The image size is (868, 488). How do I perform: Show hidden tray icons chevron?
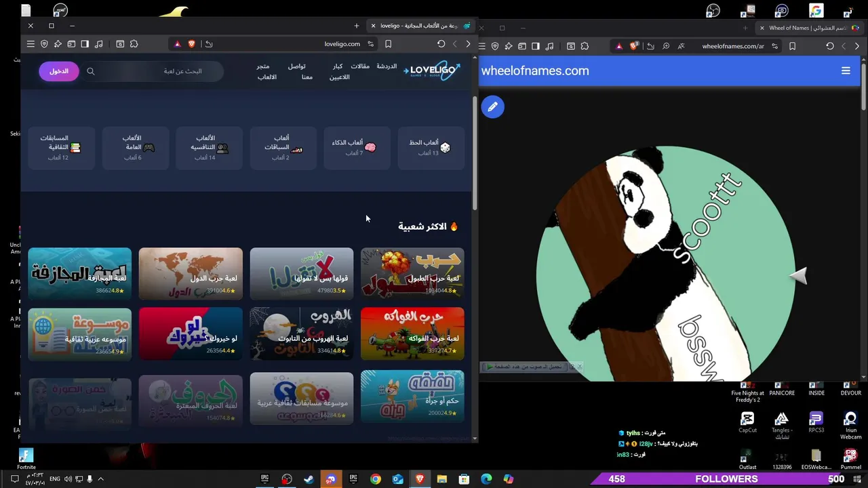click(101, 479)
